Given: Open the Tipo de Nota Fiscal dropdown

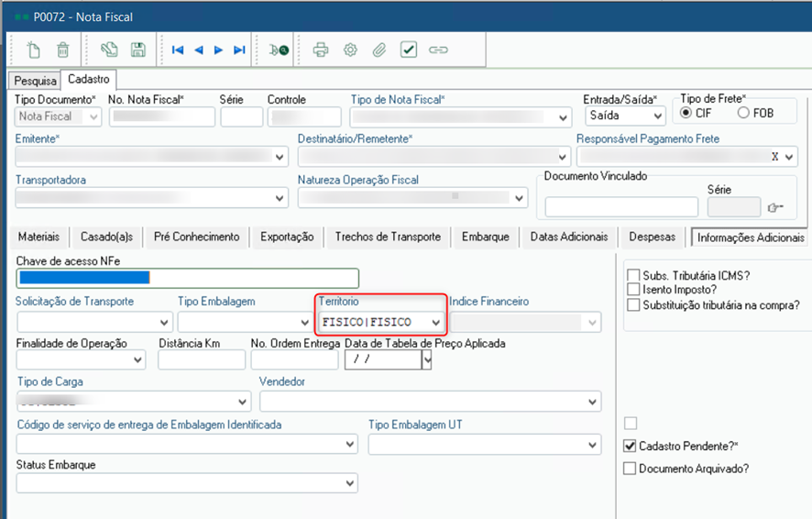Looking at the screenshot, I should pos(563,118).
